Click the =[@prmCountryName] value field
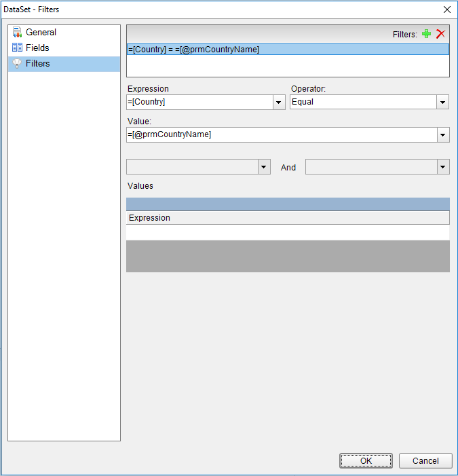Image resolution: width=458 pixels, height=476 pixels. [282, 134]
